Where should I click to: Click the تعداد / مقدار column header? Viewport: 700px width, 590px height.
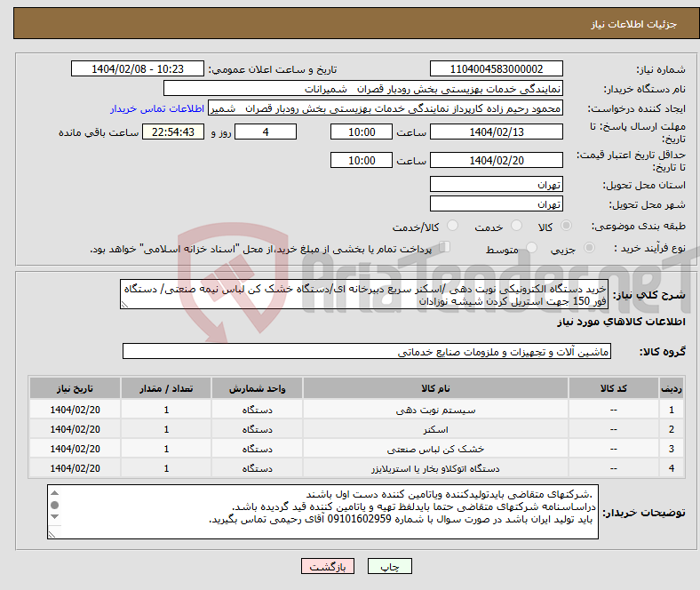pos(166,388)
